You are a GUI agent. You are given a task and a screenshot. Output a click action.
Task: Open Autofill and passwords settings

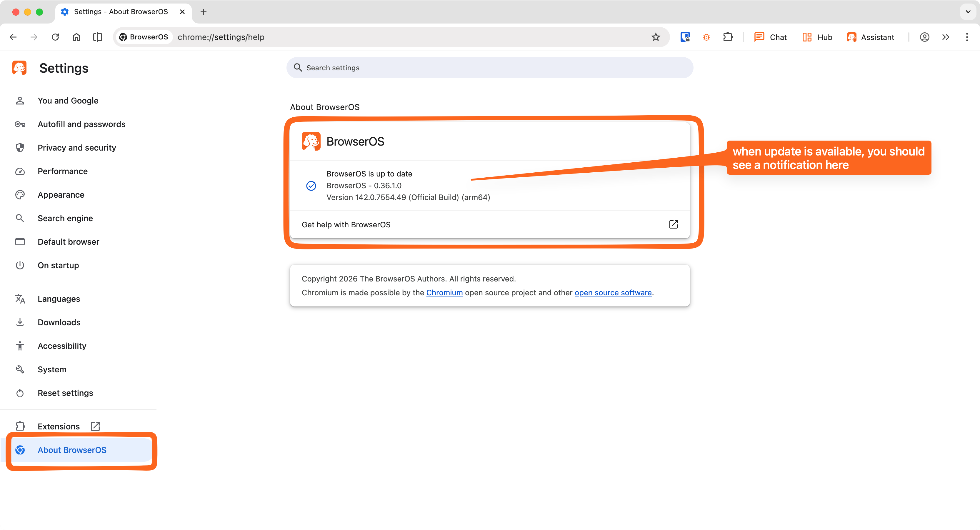pos(78,124)
